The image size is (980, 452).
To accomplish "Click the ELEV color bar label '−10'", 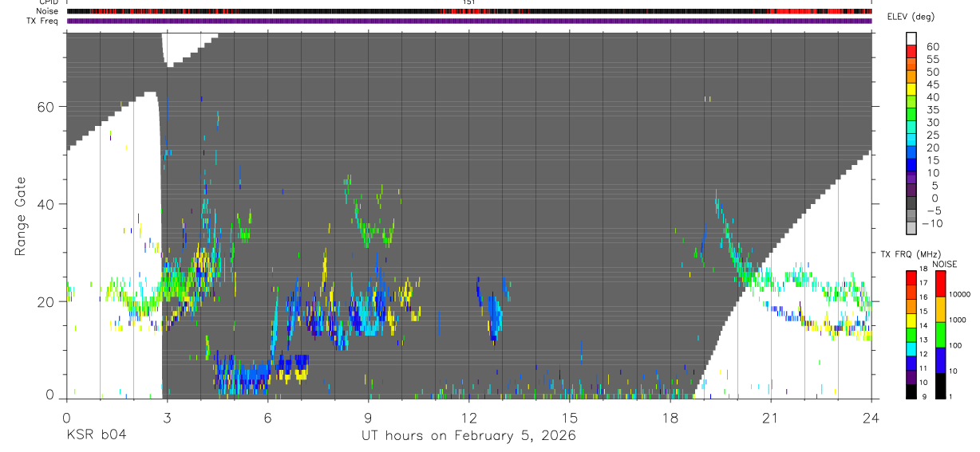I will (x=932, y=223).
